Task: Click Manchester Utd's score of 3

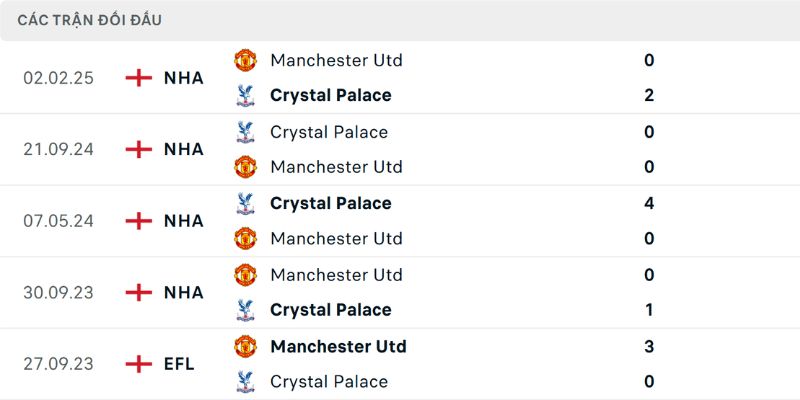Action: (649, 346)
